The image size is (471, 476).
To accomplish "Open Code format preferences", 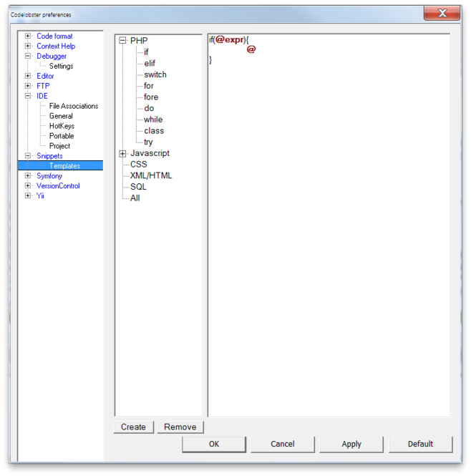I will pos(54,36).
